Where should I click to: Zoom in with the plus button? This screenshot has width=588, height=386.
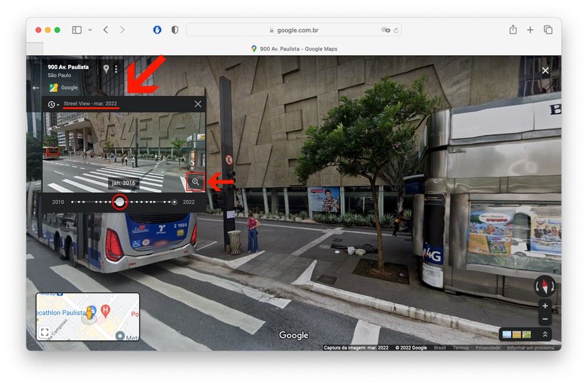coord(545,306)
